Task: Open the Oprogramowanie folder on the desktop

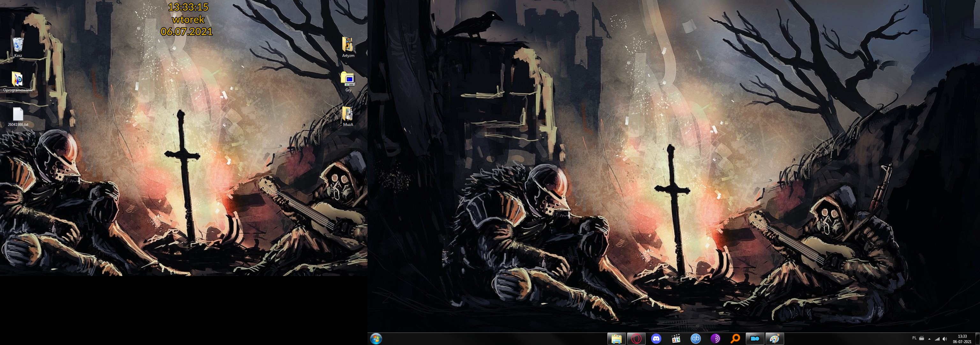Action: (18, 81)
